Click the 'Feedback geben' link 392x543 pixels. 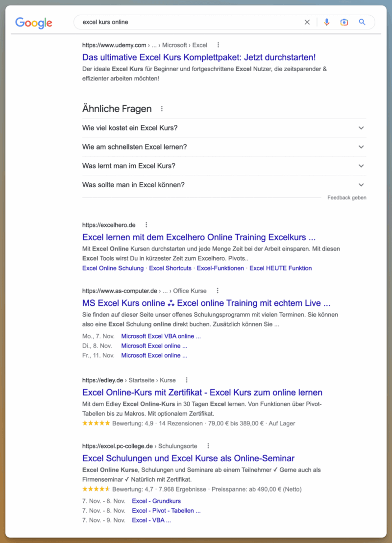tap(346, 197)
